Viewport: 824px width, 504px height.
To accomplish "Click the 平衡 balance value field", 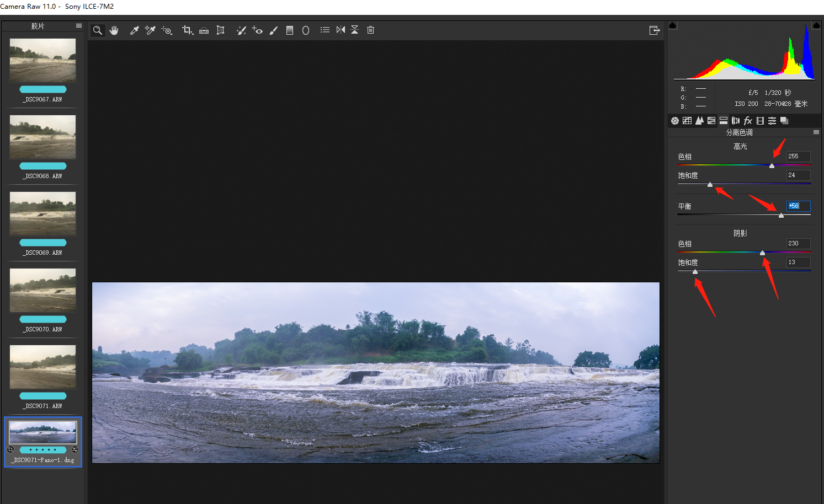I will click(x=798, y=206).
